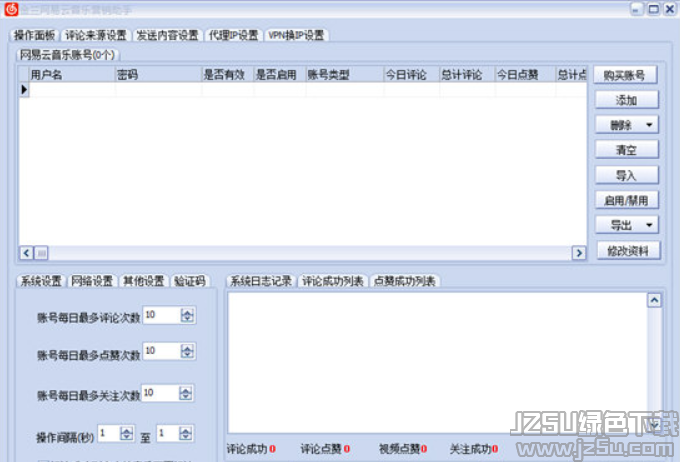Adjust the 操作间隔 maximum spinner
Viewport: 680px width, 462px height.
point(186,433)
